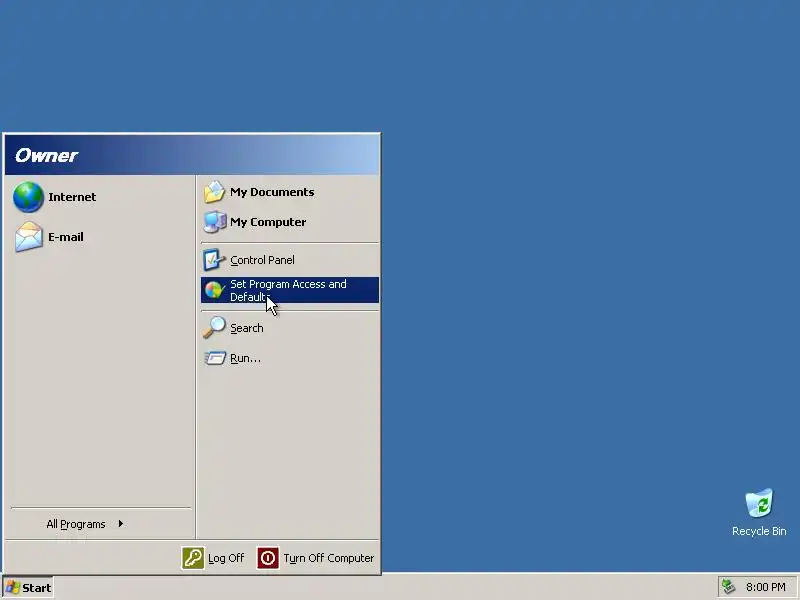
Task: Click the Run window icon
Action: pos(215,358)
